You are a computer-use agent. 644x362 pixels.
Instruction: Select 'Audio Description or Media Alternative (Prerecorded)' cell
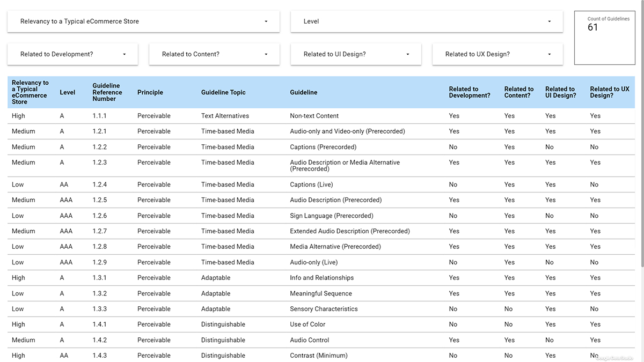point(345,166)
